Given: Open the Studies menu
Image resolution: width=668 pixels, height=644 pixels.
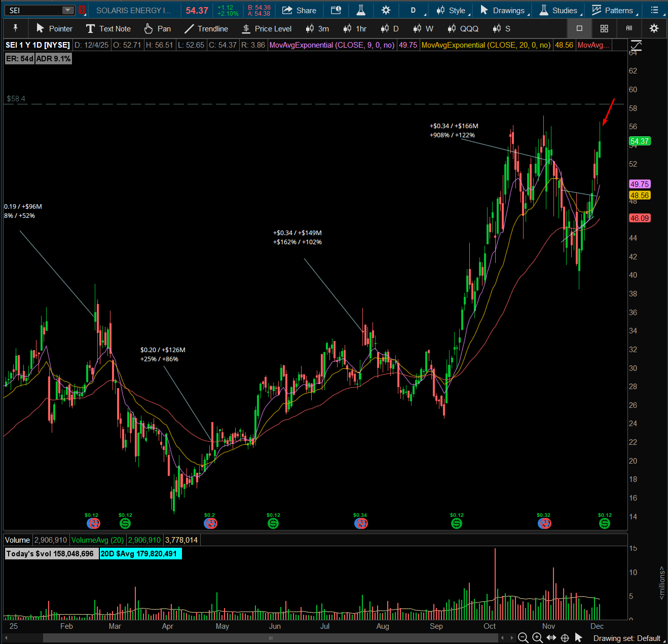Looking at the screenshot, I should click(x=559, y=10).
